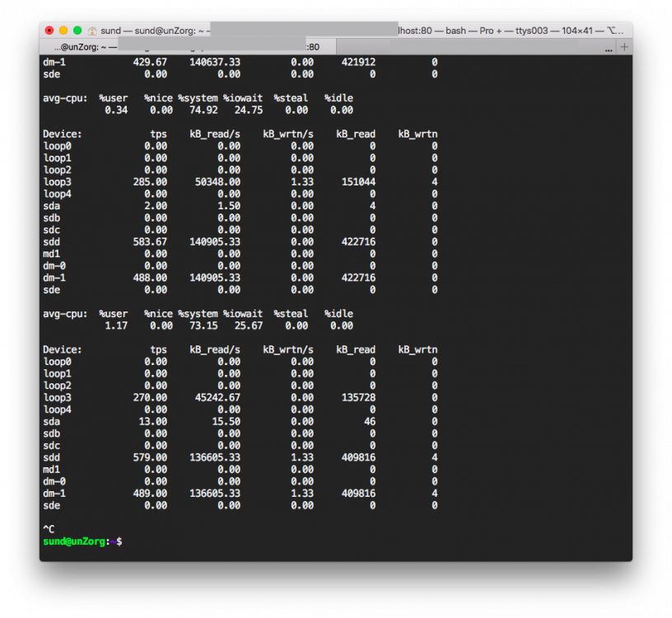Click the ^C interrupt line

49,529
